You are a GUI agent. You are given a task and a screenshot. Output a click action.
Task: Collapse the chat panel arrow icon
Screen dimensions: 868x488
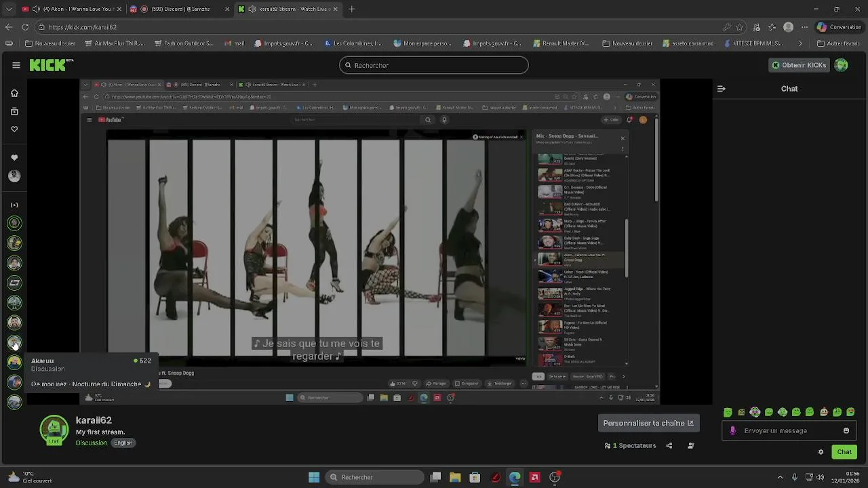721,89
